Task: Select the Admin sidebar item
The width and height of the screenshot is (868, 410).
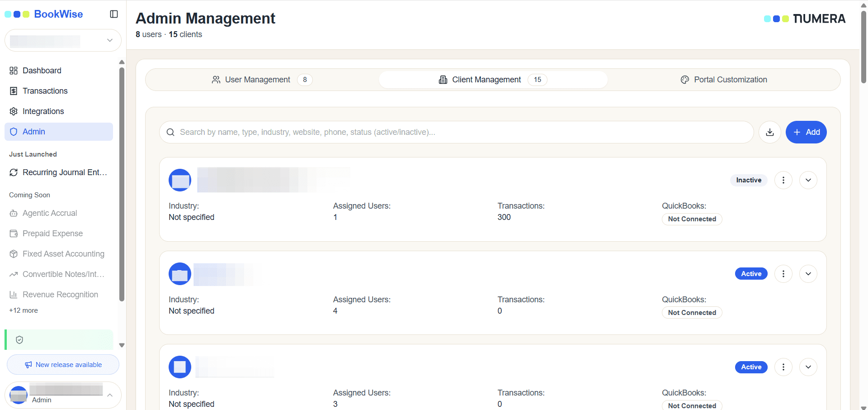Action: tap(59, 132)
